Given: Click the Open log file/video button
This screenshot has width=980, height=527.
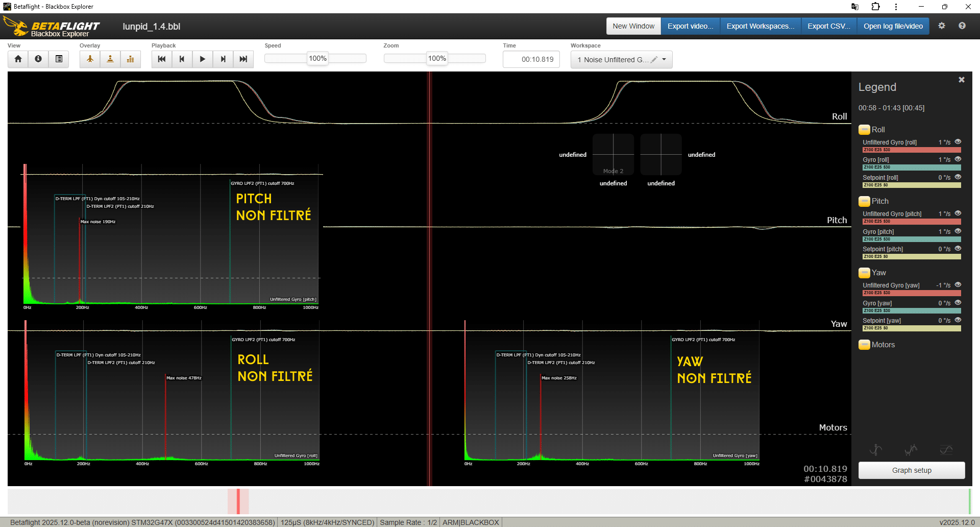Looking at the screenshot, I should click(x=893, y=26).
